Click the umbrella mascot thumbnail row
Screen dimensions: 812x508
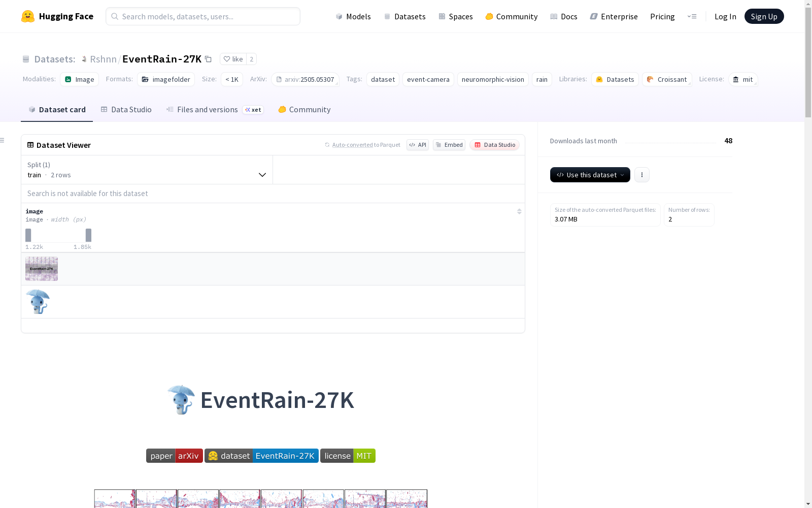point(273,302)
